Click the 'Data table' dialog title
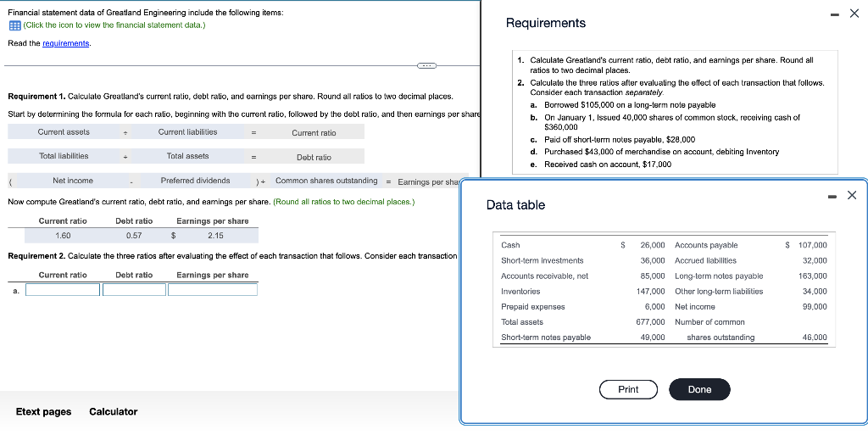 click(x=515, y=205)
